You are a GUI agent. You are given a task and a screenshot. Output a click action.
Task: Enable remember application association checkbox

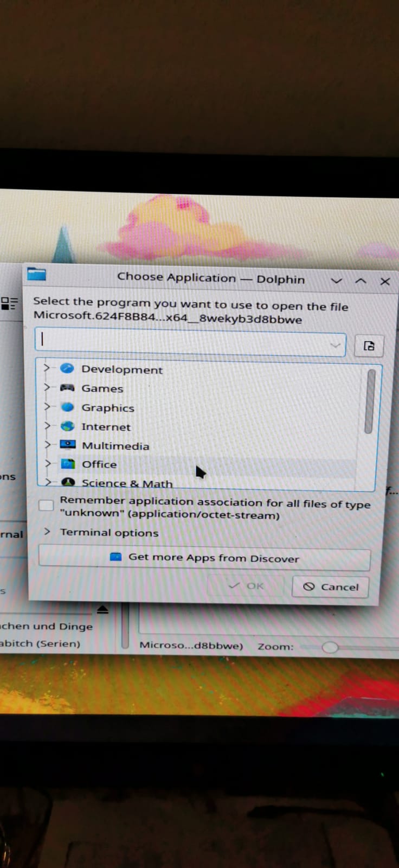46,505
